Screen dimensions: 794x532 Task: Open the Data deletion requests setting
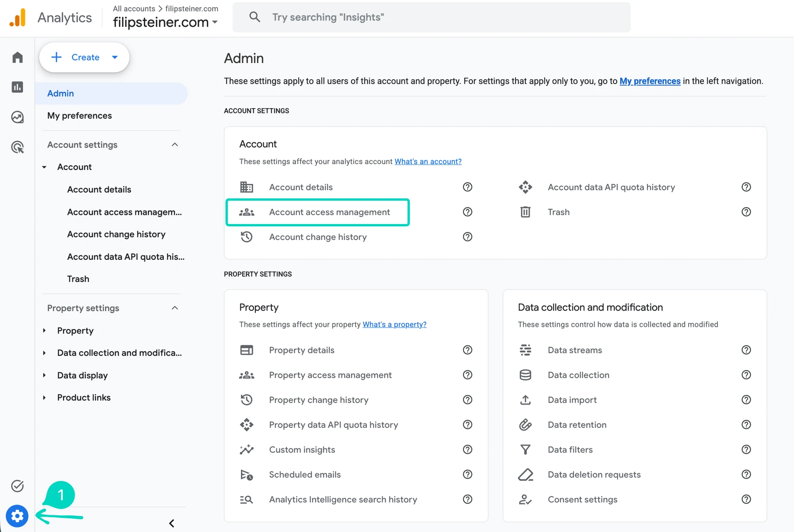pos(594,475)
